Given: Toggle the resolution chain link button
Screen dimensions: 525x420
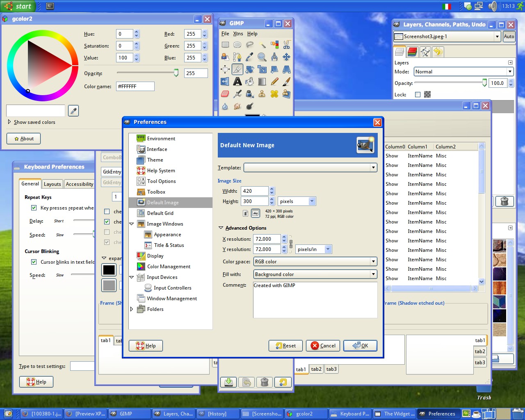Looking at the screenshot, I should point(291,244).
